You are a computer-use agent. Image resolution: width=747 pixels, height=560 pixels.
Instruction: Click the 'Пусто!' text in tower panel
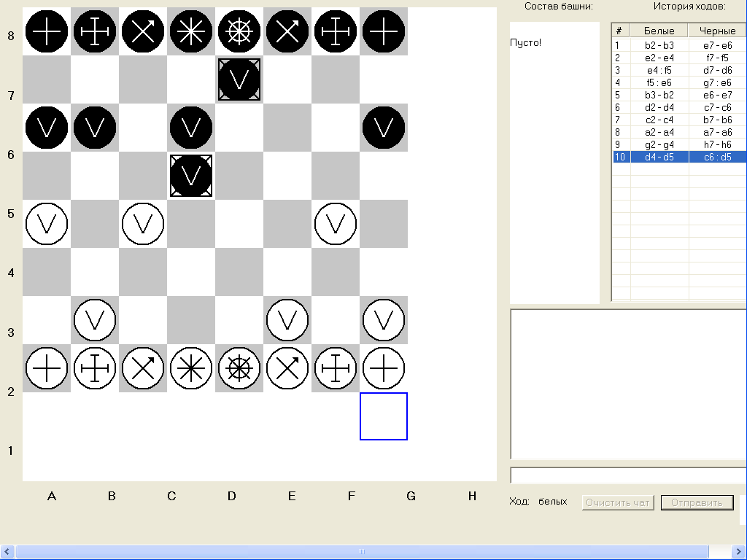(525, 42)
